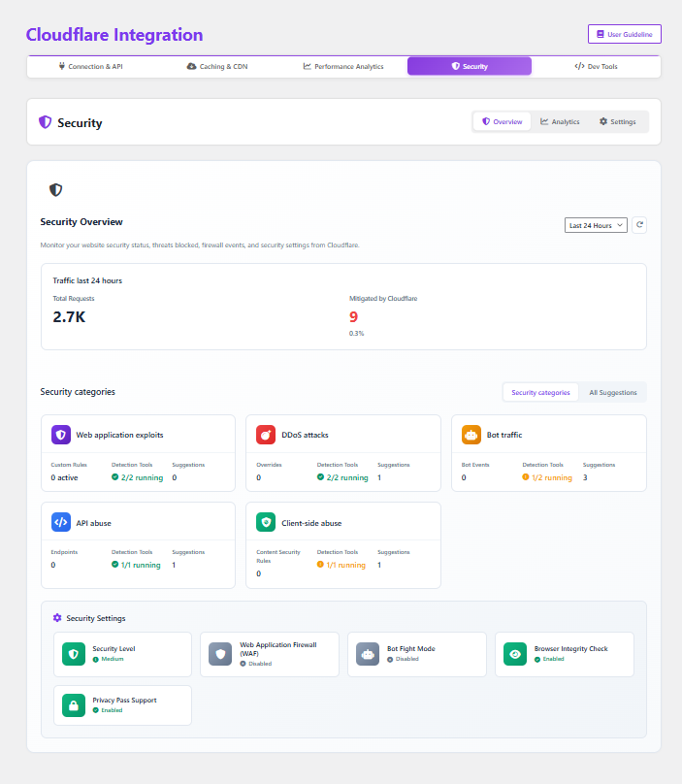The image size is (682, 784).
Task: Click the green Privacy Pass Support lock icon
Action: coord(74,705)
